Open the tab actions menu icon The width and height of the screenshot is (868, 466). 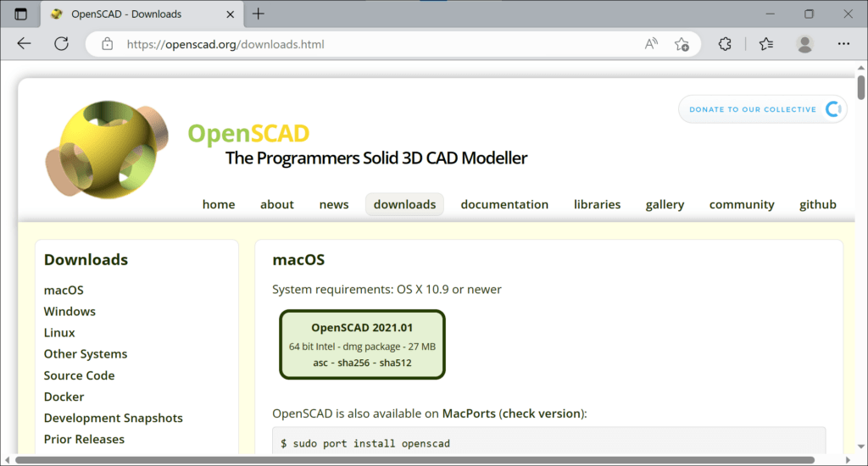click(20, 14)
